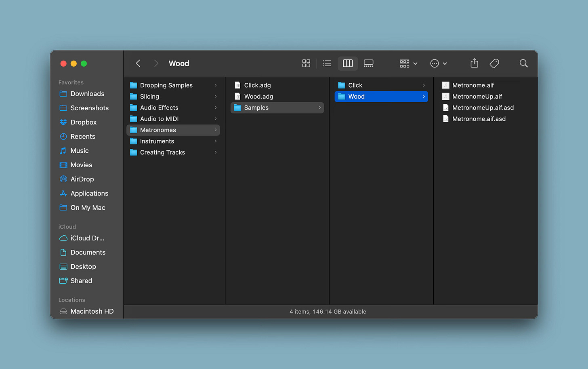Open iCloud Drive in the sidebar
The image size is (588, 369).
[x=87, y=238]
